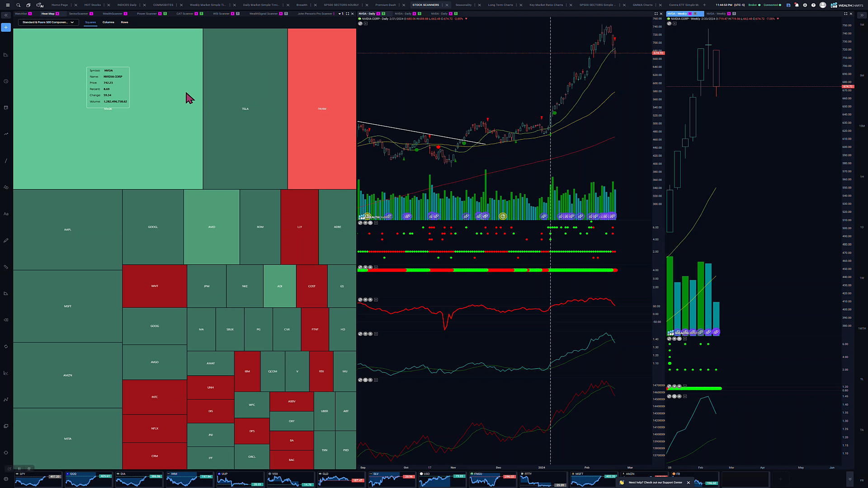Click the clock icon in left sidebar

pyautogui.click(x=6, y=81)
